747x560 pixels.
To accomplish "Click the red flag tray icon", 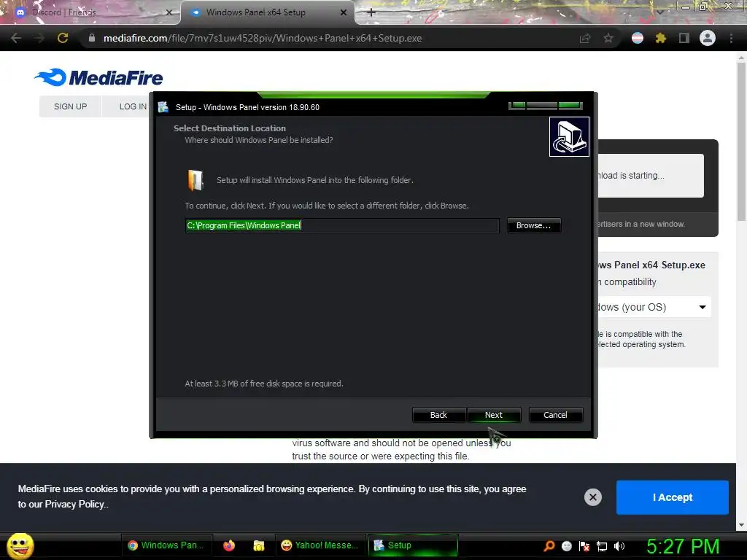I will 584,545.
